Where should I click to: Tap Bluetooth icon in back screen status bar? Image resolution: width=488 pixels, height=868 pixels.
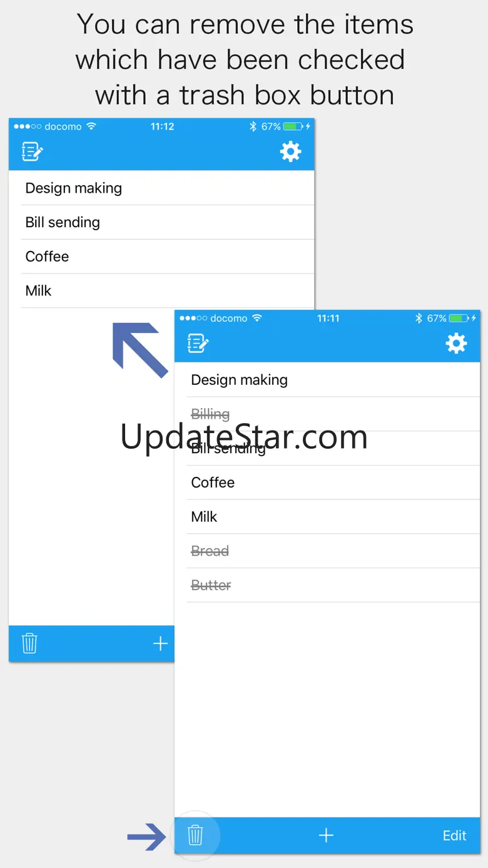253,126
